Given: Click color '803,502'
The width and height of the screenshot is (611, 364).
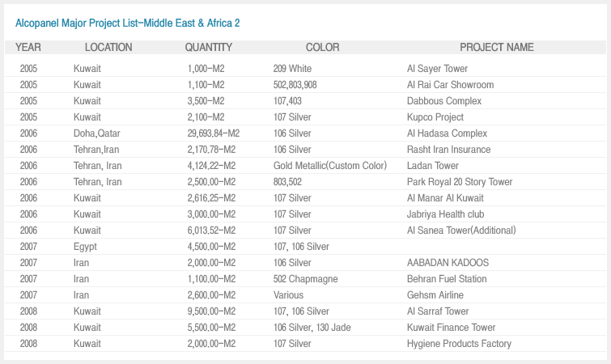Looking at the screenshot, I should [x=287, y=182].
